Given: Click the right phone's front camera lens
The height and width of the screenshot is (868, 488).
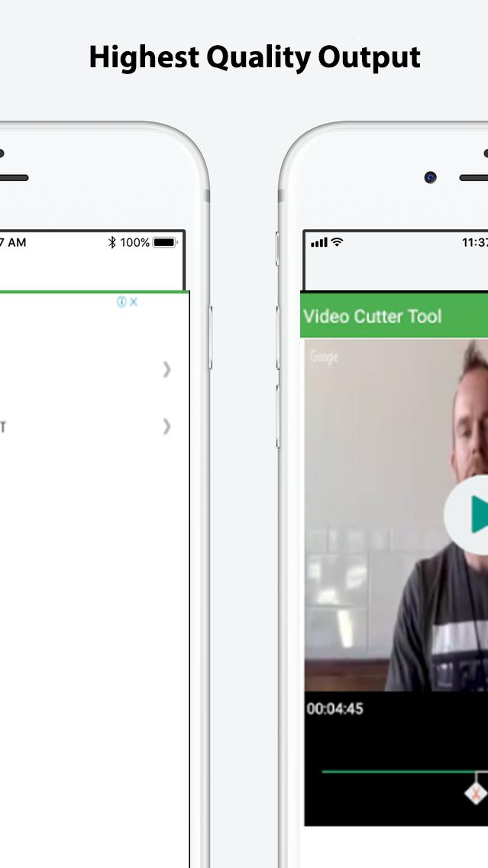Looking at the screenshot, I should [x=431, y=177].
